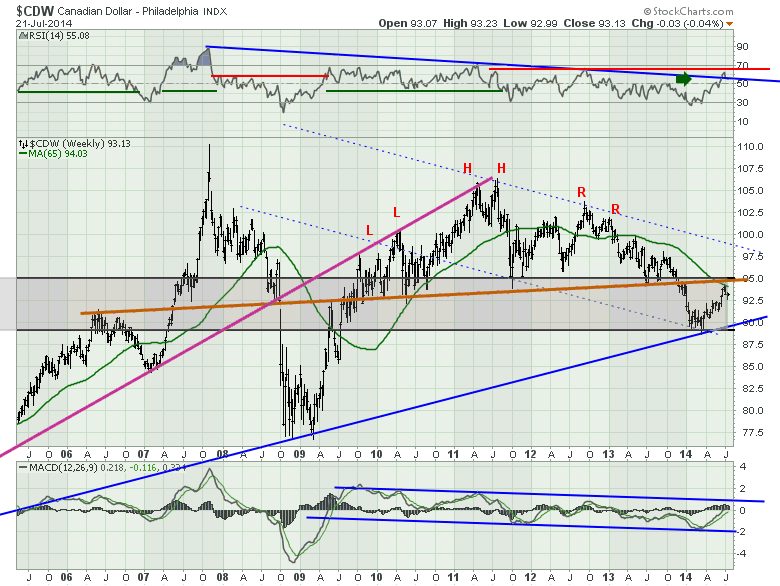Click the MACD axis label -4
This screenshot has height=586, width=780.
tap(741, 554)
